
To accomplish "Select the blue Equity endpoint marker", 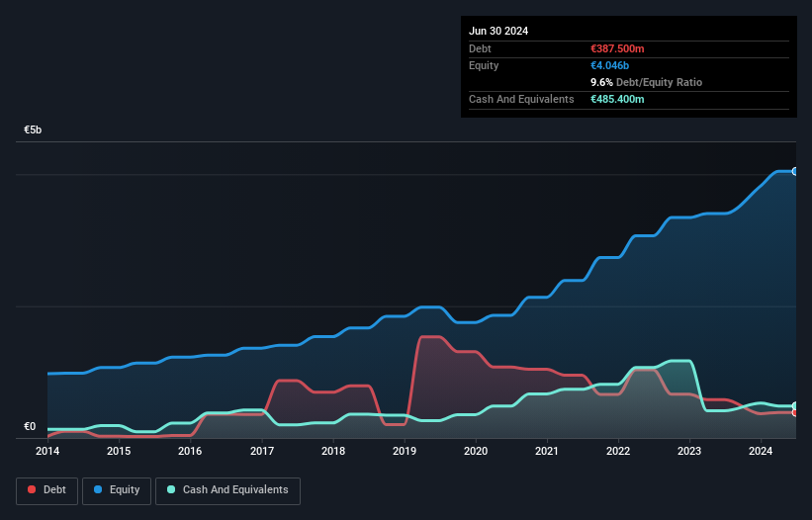I will (x=795, y=171).
